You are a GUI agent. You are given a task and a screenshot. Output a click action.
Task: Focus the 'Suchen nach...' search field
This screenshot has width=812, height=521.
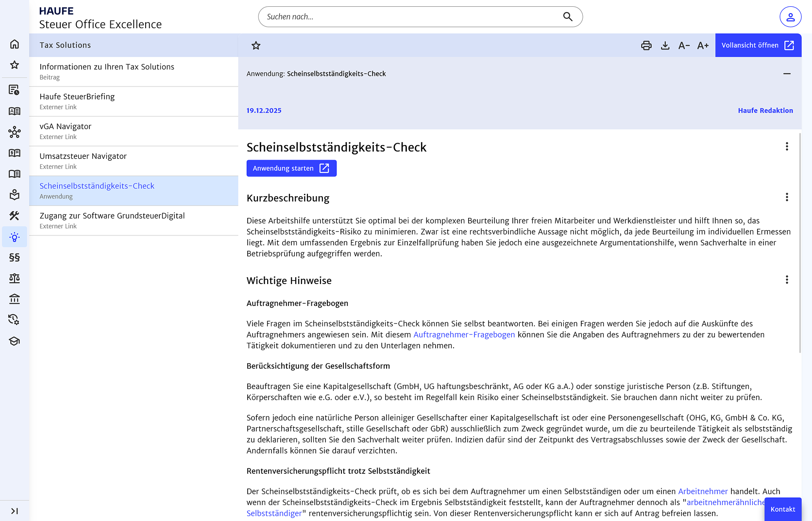(420, 17)
